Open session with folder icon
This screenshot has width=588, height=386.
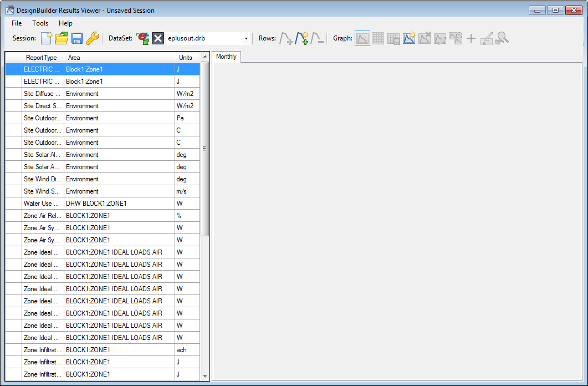(62, 38)
